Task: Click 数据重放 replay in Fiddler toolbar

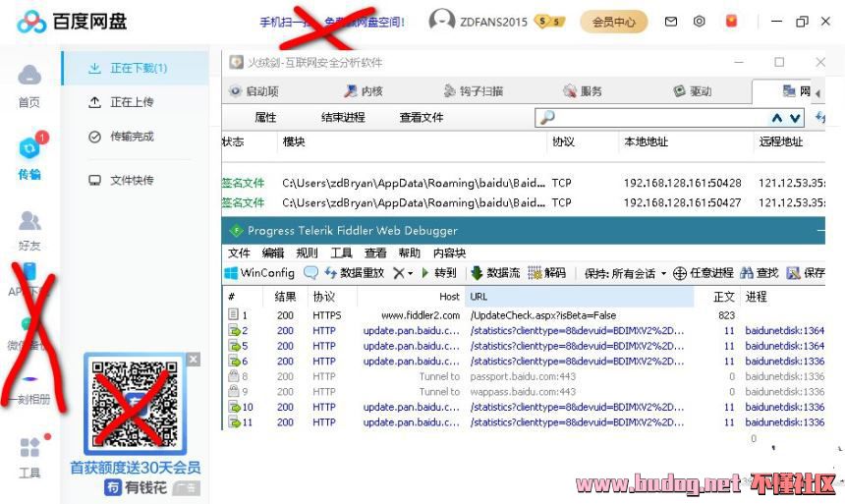Action: coord(355,273)
